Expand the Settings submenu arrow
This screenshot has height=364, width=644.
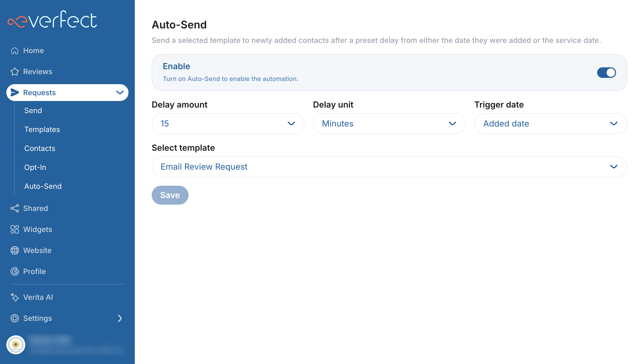pos(120,318)
